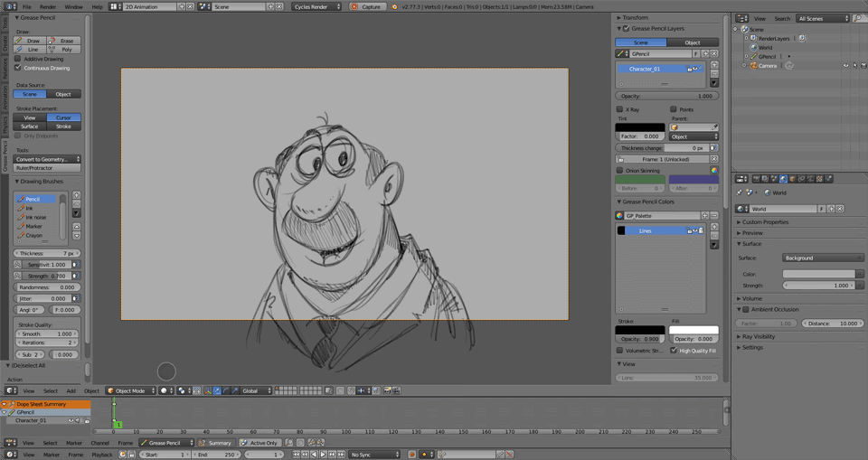Open the Convert to Geometry dropdown
This screenshot has width=868, height=460.
(x=47, y=159)
